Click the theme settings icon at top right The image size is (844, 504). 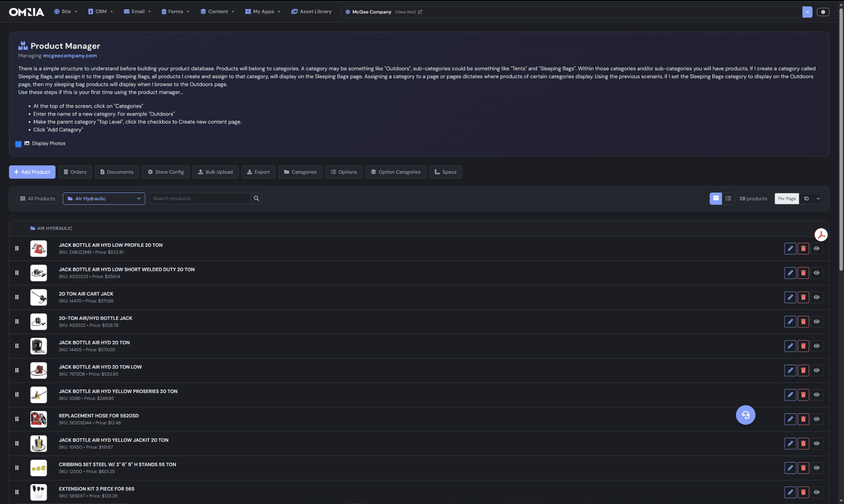pos(823,12)
